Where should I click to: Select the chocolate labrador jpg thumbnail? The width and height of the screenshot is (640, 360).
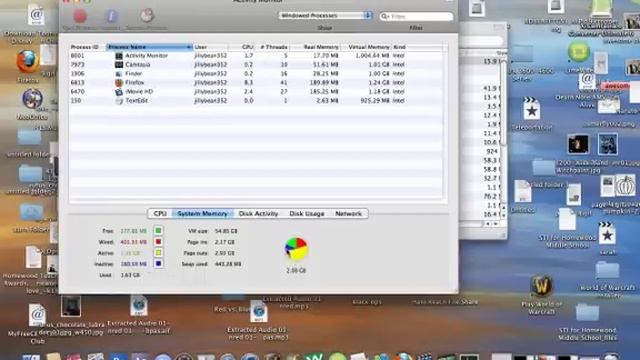[71, 306]
